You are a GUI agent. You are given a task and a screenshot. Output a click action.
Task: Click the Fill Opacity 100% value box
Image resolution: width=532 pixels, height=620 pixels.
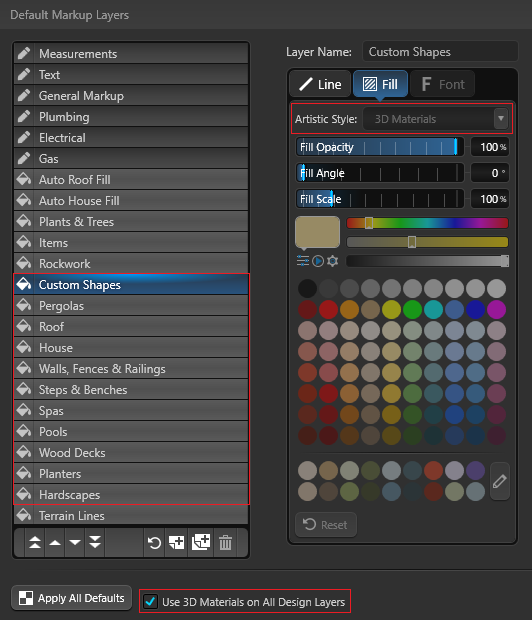coord(490,147)
